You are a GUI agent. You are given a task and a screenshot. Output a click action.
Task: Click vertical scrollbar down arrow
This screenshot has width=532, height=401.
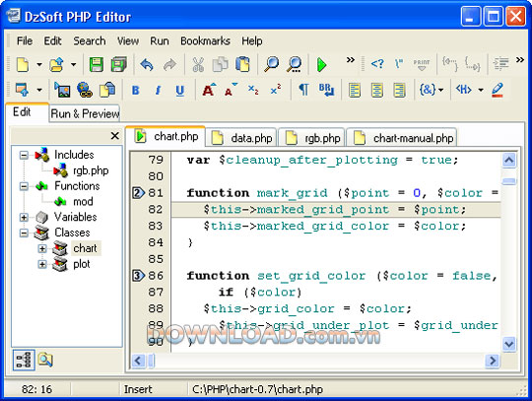click(x=509, y=344)
